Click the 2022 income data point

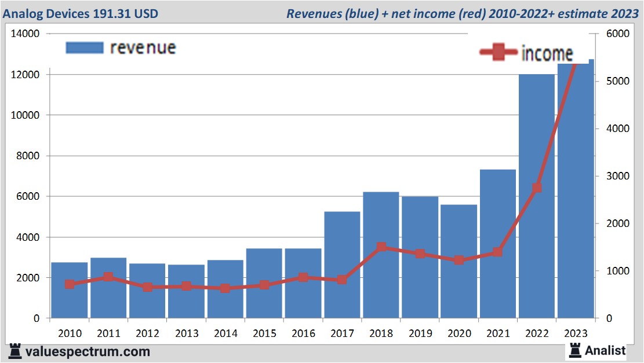coord(537,188)
